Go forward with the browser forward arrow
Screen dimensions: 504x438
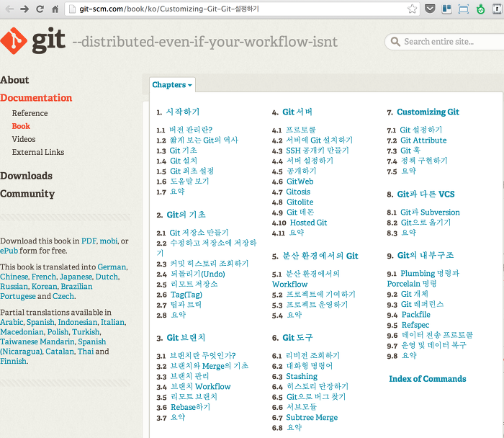(x=24, y=9)
